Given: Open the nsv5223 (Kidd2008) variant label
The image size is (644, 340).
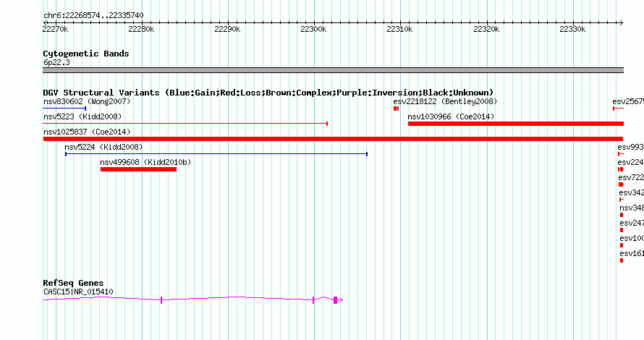Looking at the screenshot, I should tap(82, 116).
